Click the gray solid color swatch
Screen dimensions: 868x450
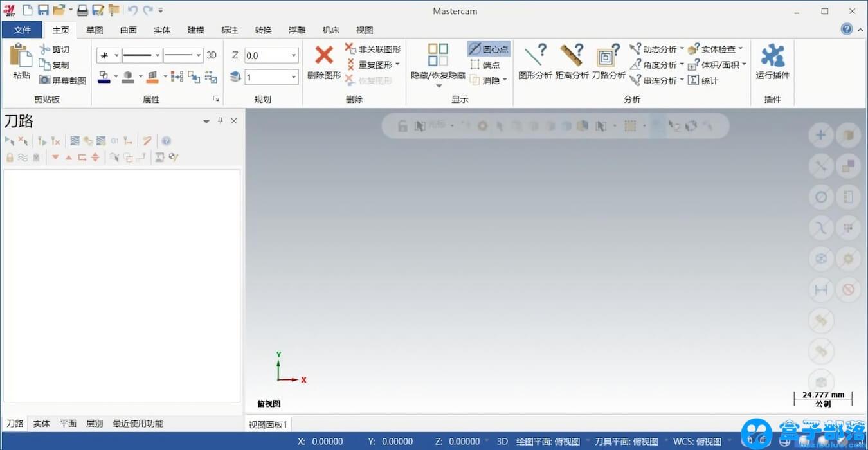click(128, 77)
